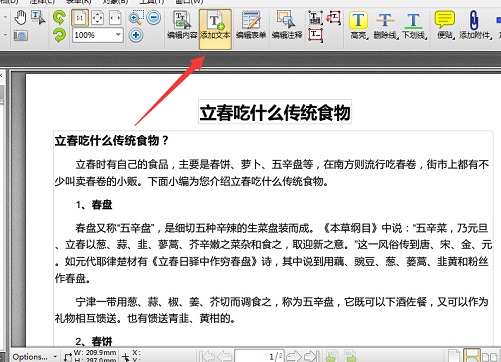The height and width of the screenshot is (362, 501).
Task: Click paragraph starting 春盘又称
Action: tap(273, 253)
